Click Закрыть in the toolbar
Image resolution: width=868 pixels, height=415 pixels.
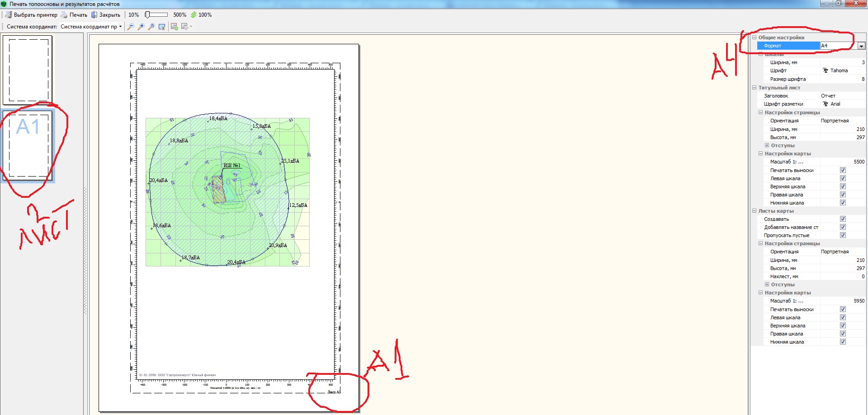106,15
